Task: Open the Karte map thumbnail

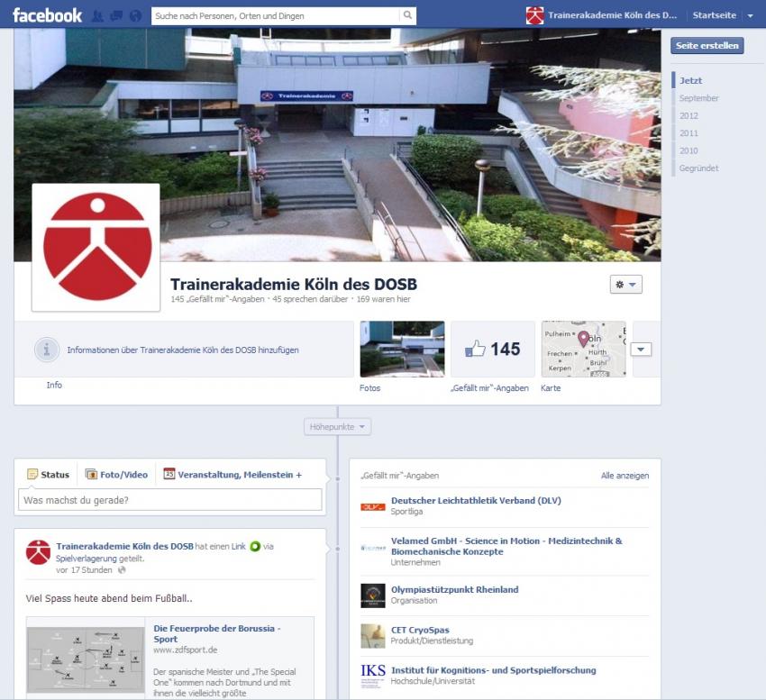Action: pos(583,350)
